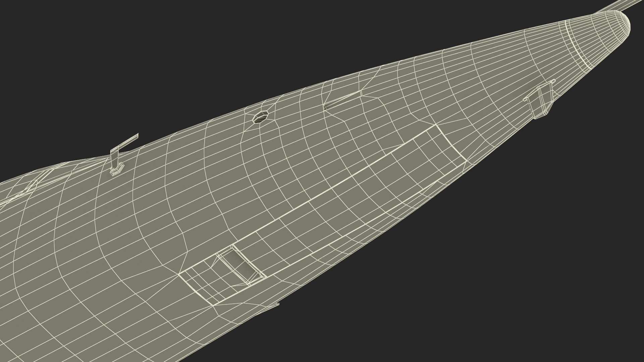Click the L-shaped pitot probe antenna

[122, 155]
